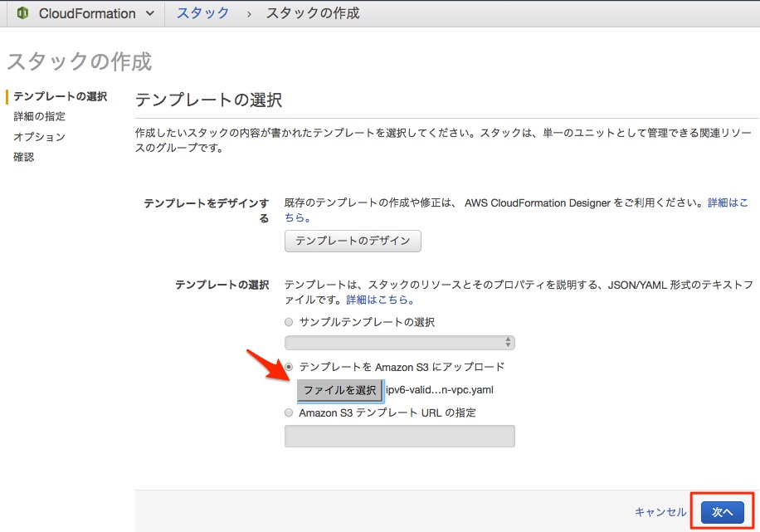Select Amazon S3 テンプレート URL の指定 option

[x=288, y=412]
